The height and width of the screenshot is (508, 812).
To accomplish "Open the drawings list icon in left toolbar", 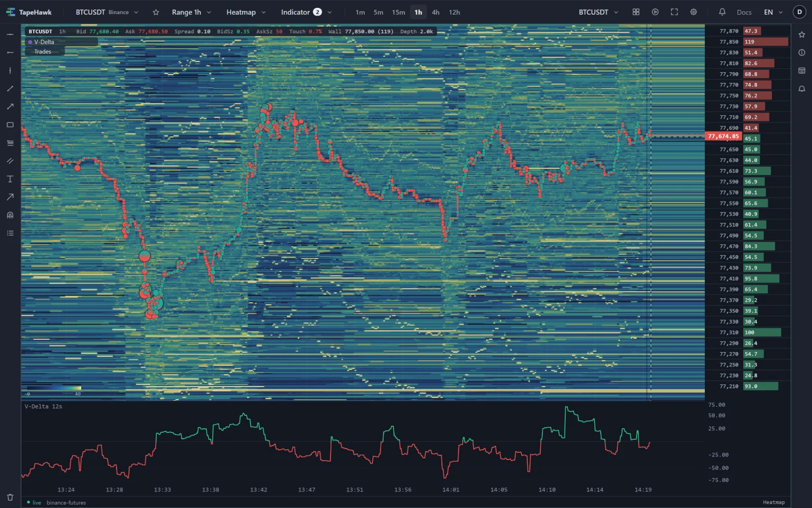I will 10,233.
